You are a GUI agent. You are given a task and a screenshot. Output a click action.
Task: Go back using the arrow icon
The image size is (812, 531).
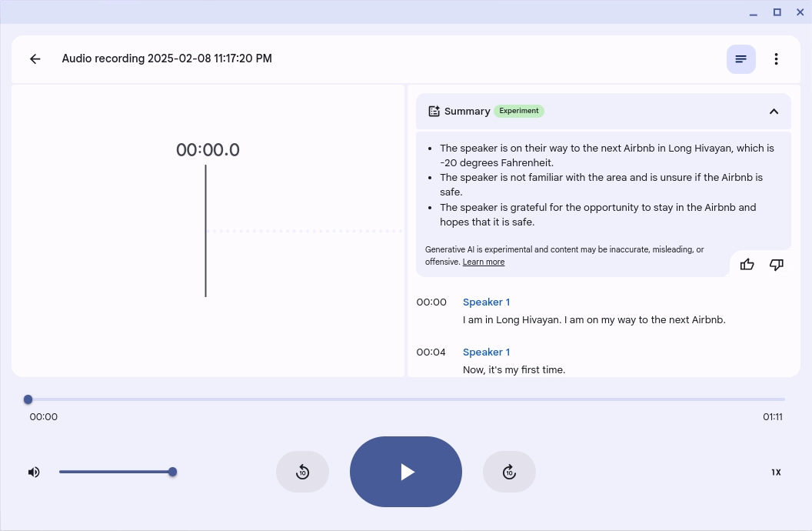(x=35, y=59)
